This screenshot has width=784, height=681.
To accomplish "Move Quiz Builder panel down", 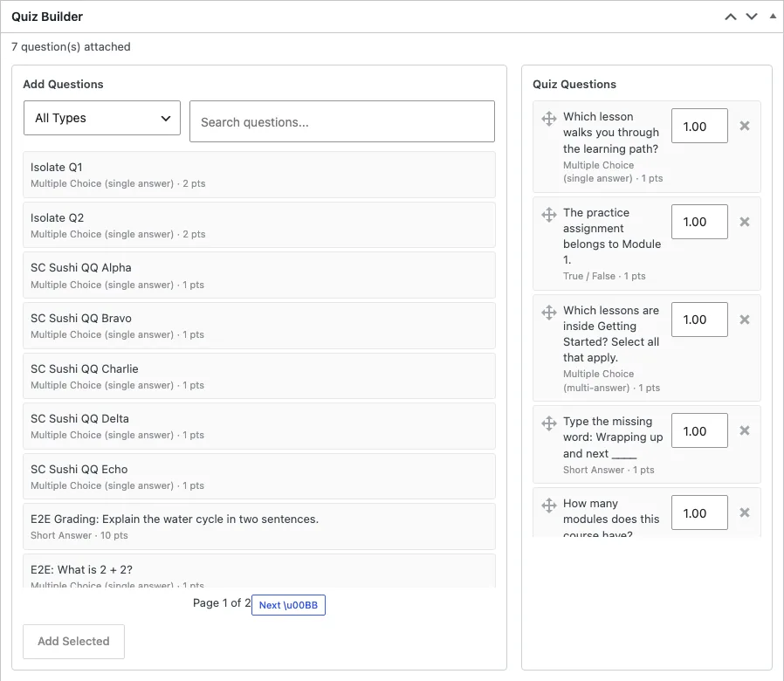I will [x=752, y=17].
